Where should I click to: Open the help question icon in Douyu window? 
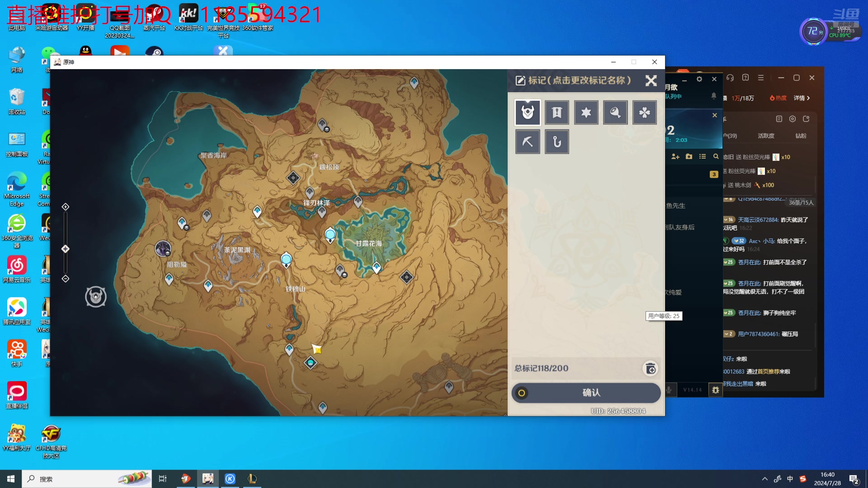pos(745,78)
